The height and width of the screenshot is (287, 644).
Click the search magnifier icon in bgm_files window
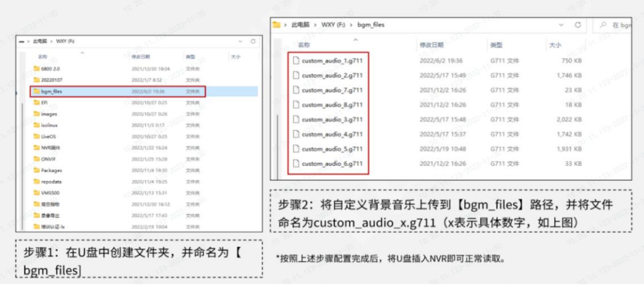point(603,25)
